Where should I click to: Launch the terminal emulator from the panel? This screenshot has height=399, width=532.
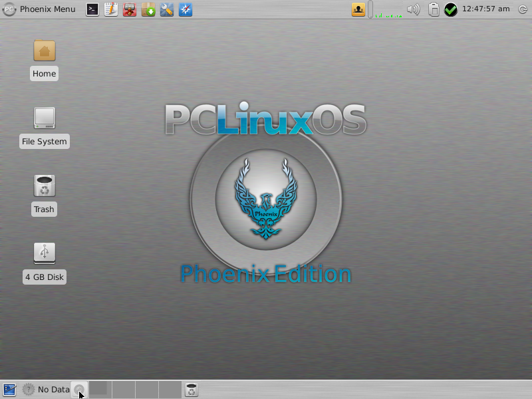[x=92, y=9]
